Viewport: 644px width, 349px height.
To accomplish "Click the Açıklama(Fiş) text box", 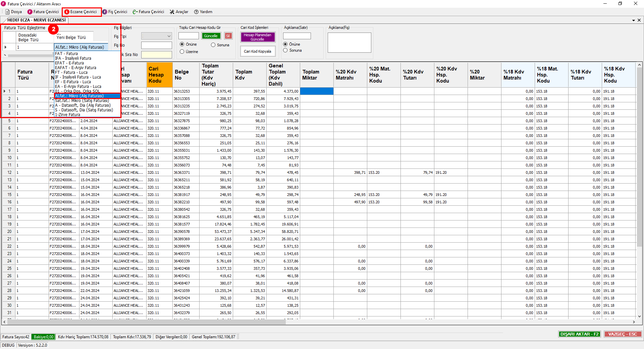I will 349,43.
